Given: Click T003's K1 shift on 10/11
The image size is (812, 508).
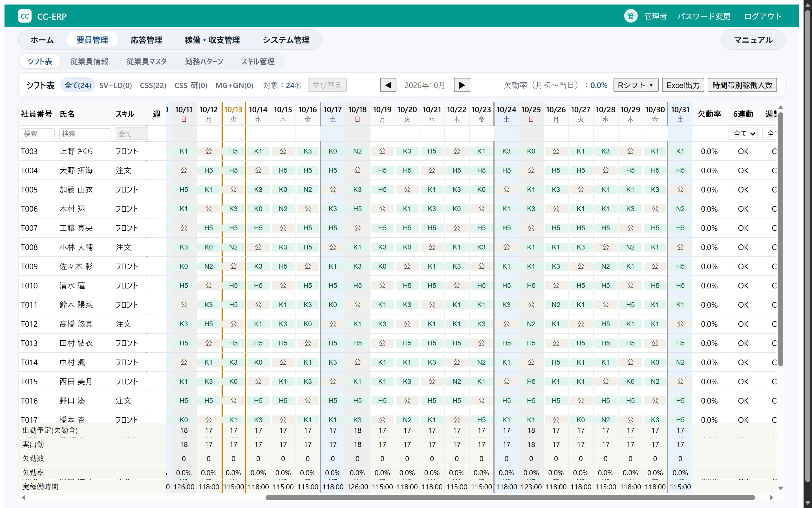Looking at the screenshot, I should coord(184,151).
